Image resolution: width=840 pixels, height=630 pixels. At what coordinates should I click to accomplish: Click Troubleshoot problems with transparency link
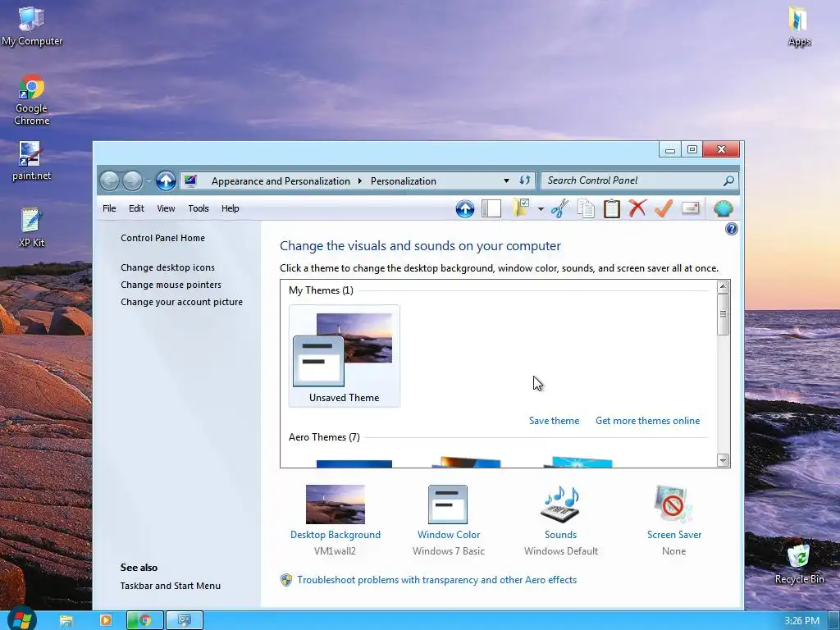click(436, 580)
